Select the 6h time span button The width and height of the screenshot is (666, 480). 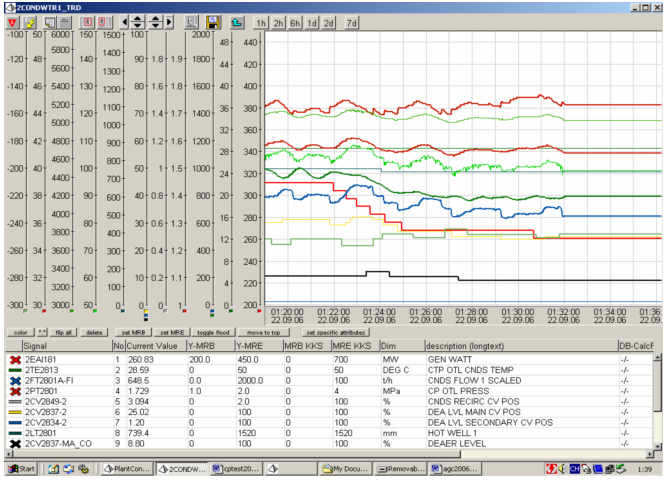click(x=296, y=21)
